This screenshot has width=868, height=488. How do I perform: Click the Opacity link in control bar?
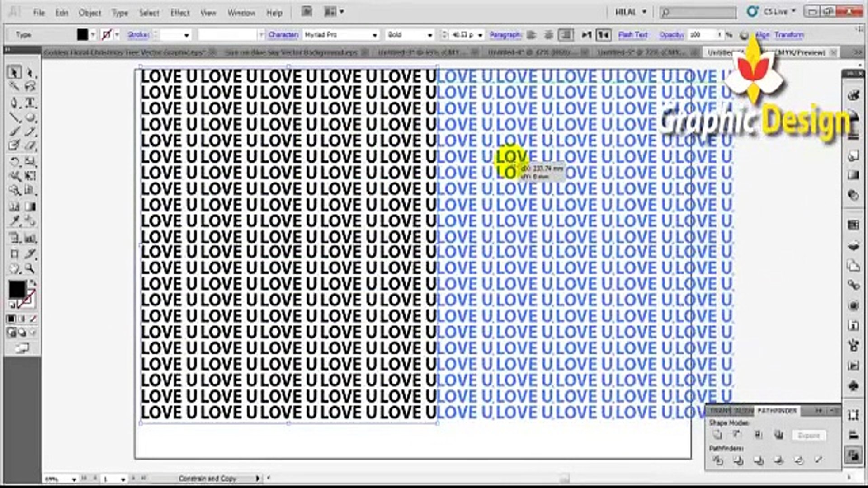(x=671, y=34)
